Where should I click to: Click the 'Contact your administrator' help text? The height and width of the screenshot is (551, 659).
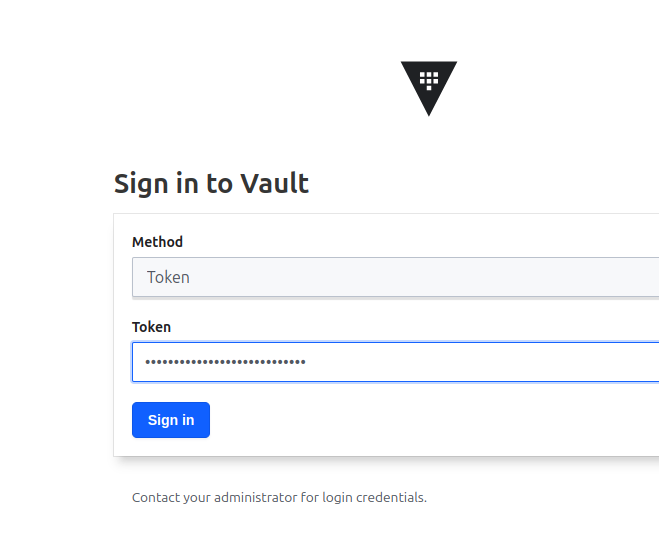pos(279,498)
